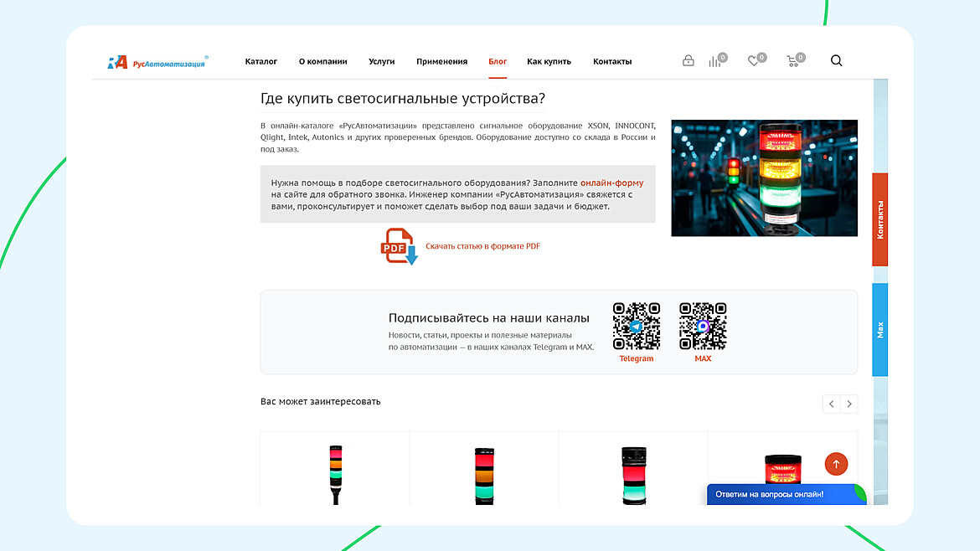The height and width of the screenshot is (551, 980).
Task: Click the РусАвтоматизация logo
Action: (157, 62)
